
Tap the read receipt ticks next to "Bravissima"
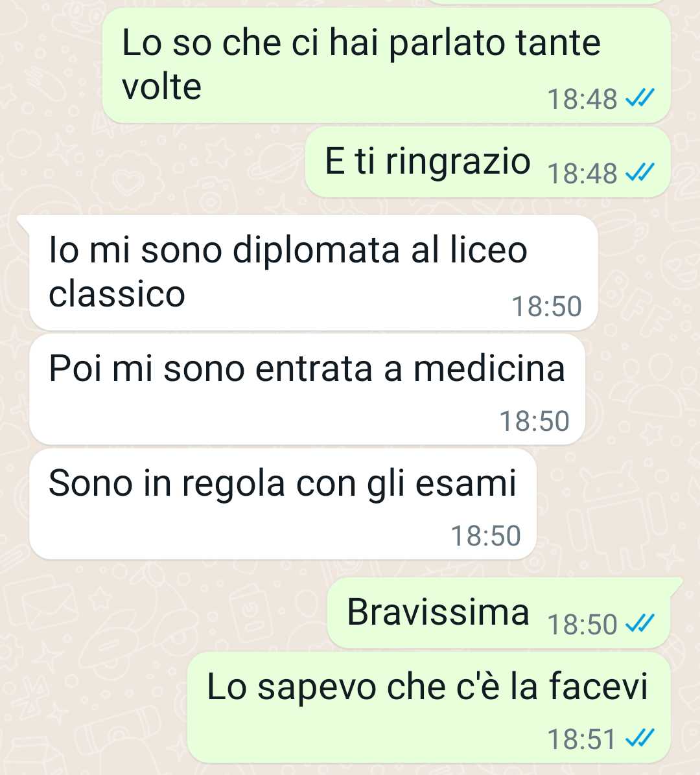coord(640,623)
